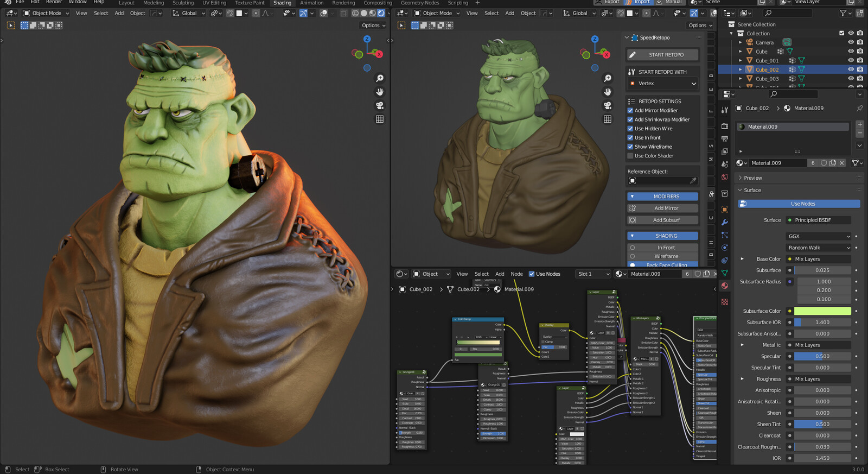868x474 pixels.
Task: Click zoom icon in right viewport
Action: 608,78
